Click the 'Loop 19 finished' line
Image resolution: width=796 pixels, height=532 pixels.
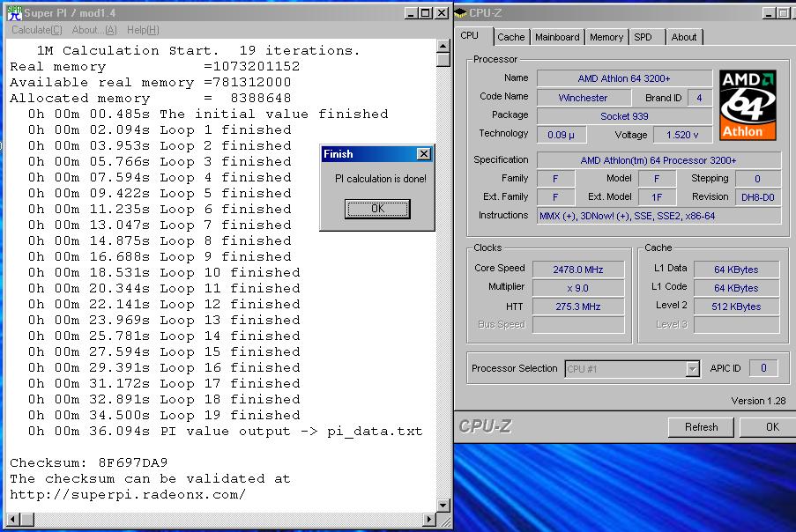pyautogui.click(x=163, y=415)
